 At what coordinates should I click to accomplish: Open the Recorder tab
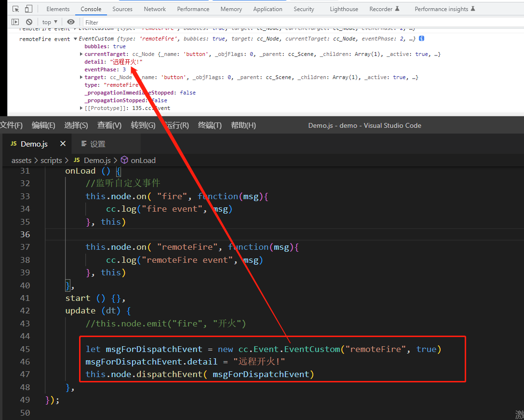384,9
